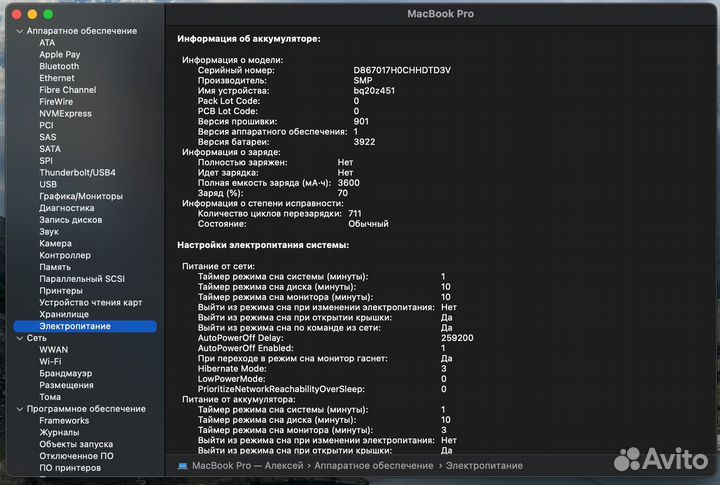Open Wi-Fi under Сеть
This screenshot has height=485, width=720.
click(50, 361)
